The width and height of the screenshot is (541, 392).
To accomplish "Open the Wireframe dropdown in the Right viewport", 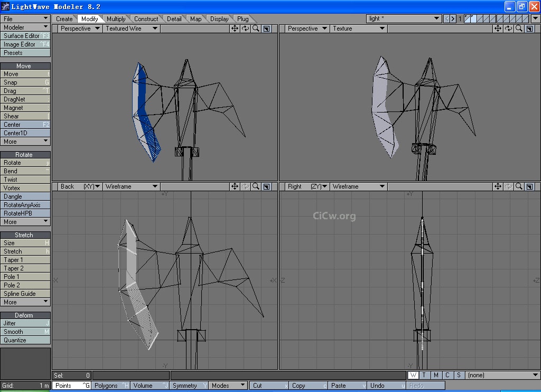I will (359, 186).
